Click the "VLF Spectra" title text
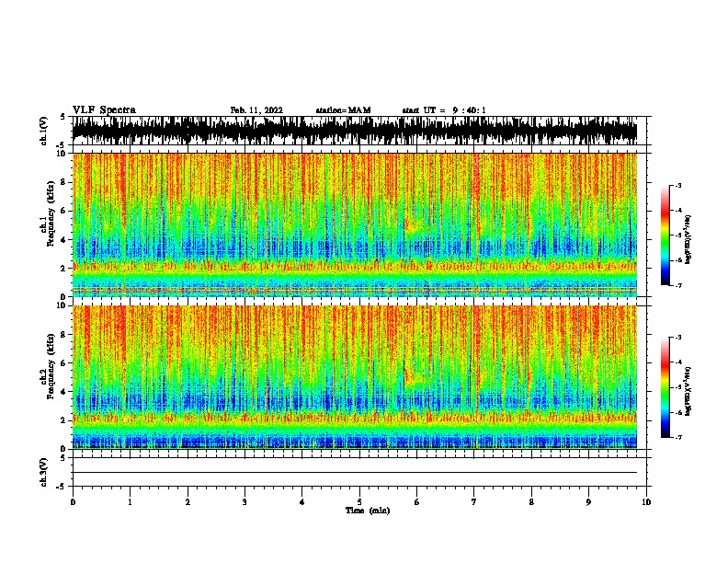 tap(104, 110)
